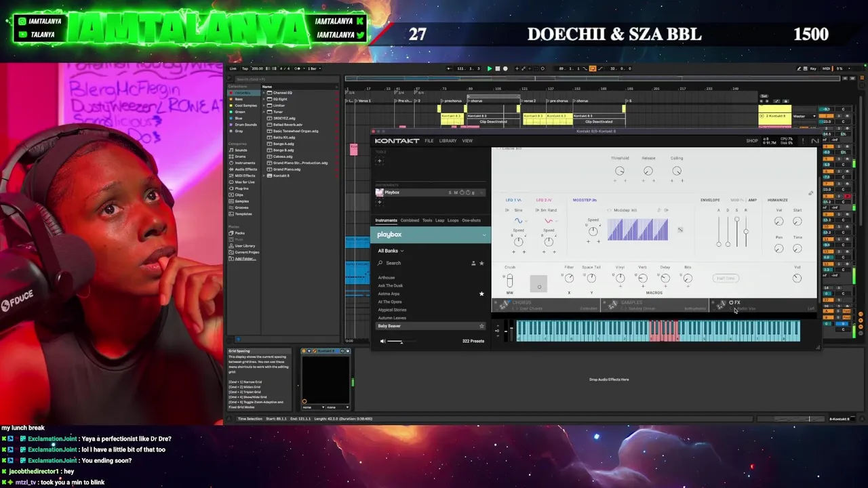Favorite the Baby Beaver preset star

[481, 326]
